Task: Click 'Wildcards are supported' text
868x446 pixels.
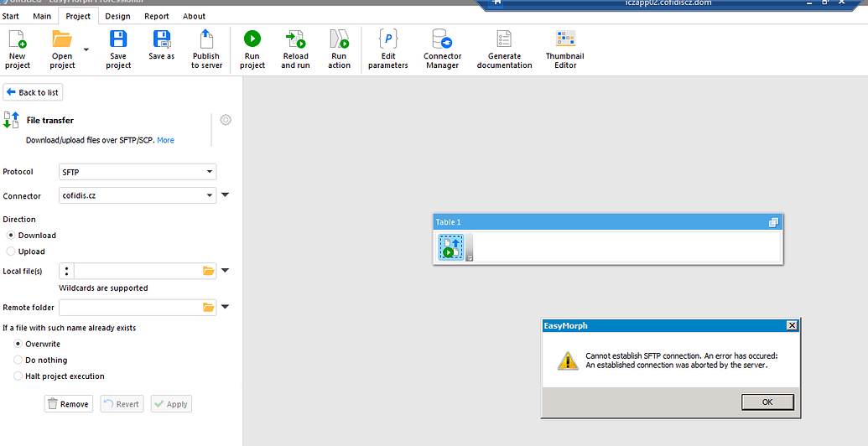Action: coord(103,288)
